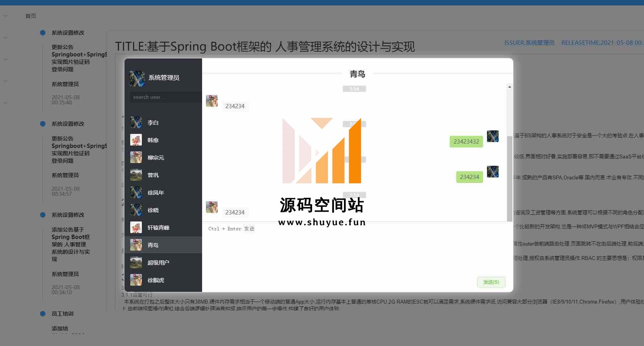The image size is (644, 346).
Task: Send the message with 发送(S) button
Action: point(491,282)
